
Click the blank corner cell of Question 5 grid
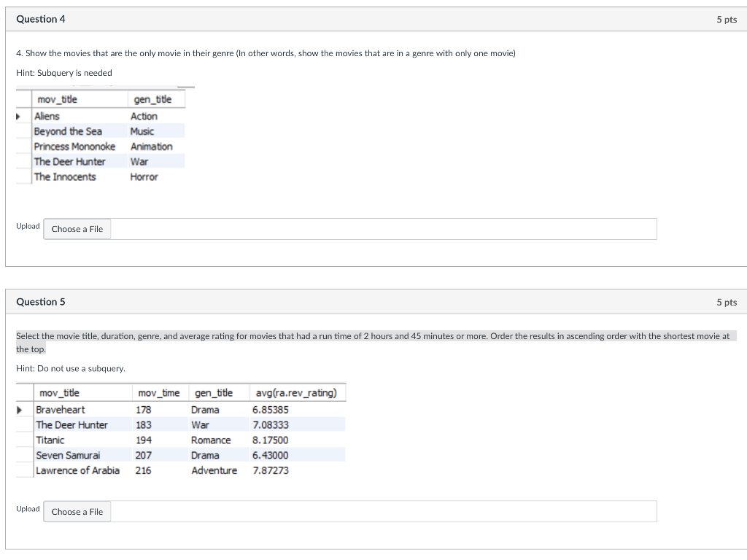pos(24,392)
